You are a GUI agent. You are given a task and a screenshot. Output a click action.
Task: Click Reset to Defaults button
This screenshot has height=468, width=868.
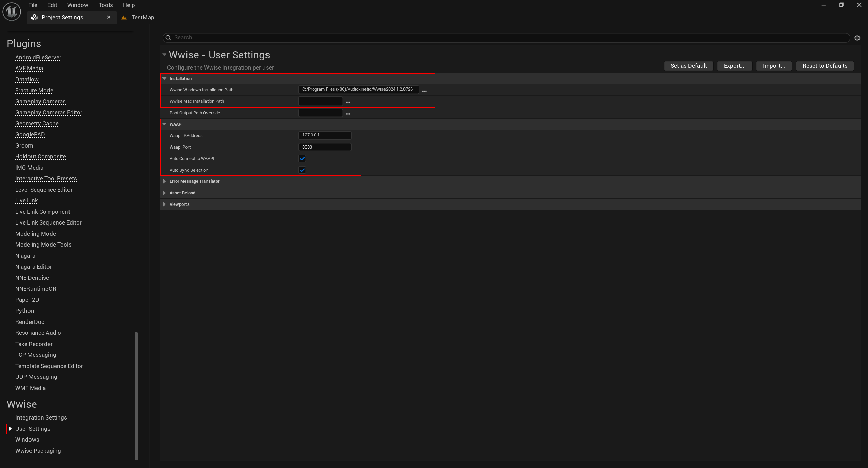825,66
